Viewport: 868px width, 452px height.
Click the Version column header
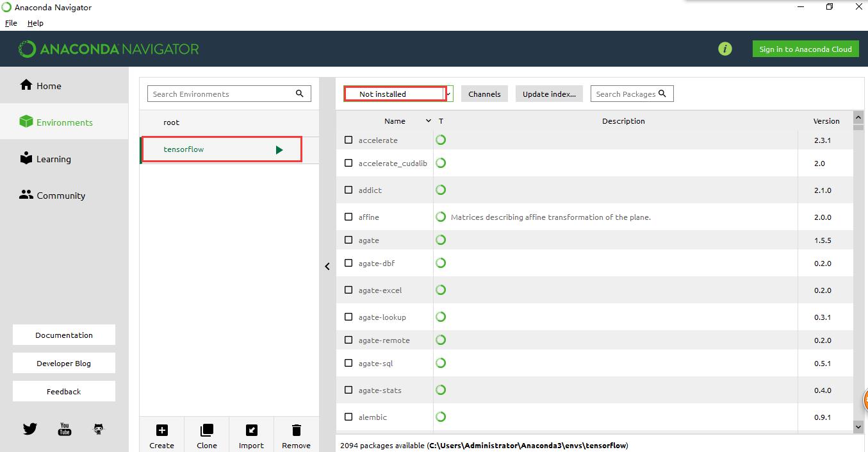[x=826, y=121]
